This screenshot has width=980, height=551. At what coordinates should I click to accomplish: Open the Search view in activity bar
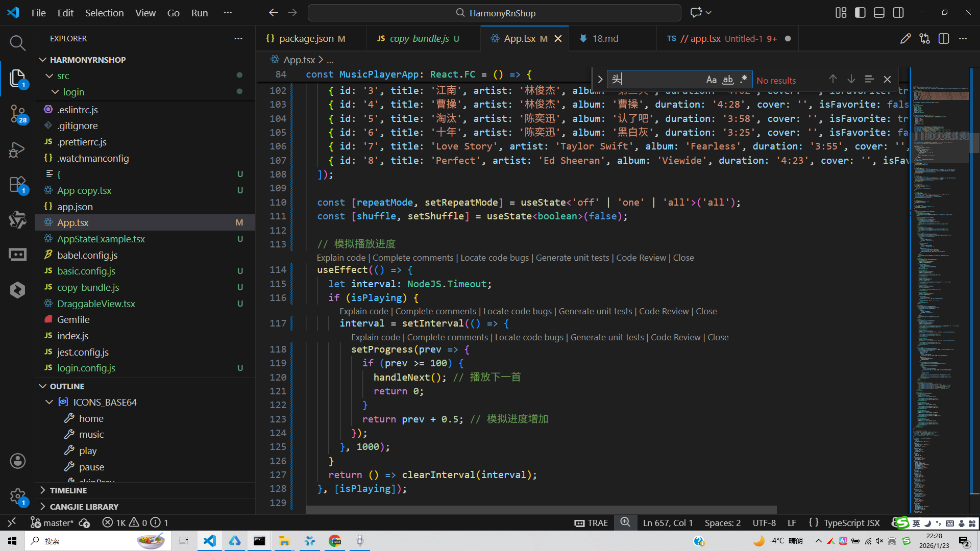point(17,43)
